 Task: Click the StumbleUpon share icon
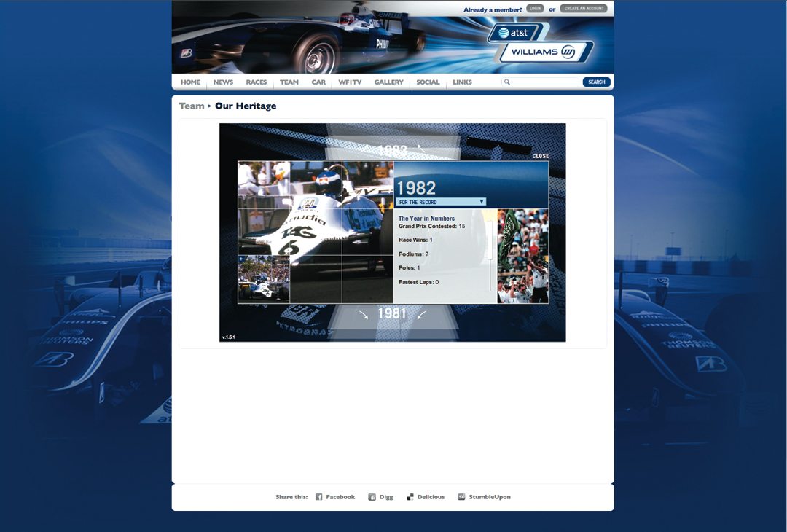[461, 497]
